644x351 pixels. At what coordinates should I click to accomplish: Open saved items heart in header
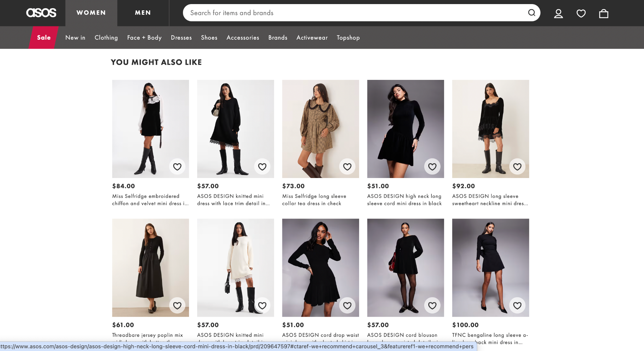[x=581, y=14]
